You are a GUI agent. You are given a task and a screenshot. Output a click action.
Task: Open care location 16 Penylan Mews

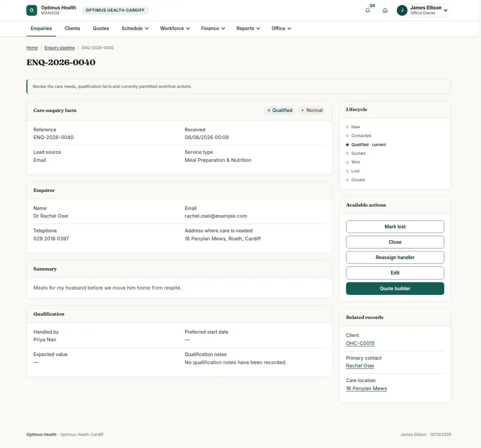(366, 388)
